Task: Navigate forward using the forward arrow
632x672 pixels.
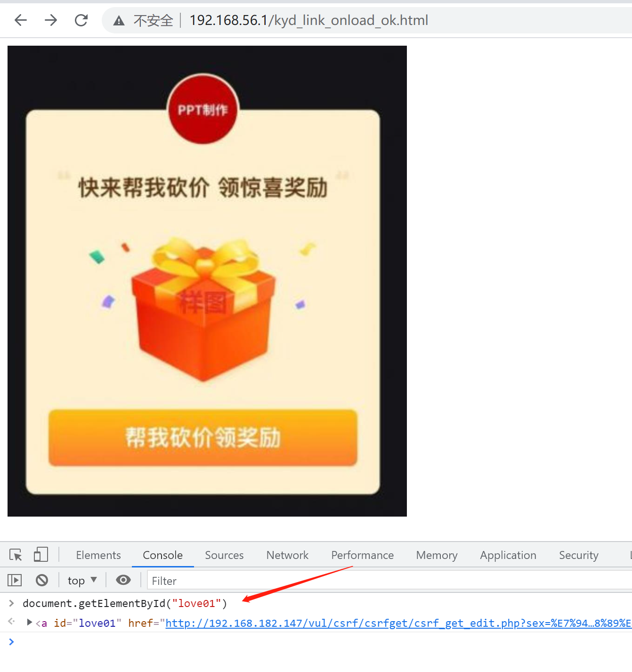Action: coord(50,20)
